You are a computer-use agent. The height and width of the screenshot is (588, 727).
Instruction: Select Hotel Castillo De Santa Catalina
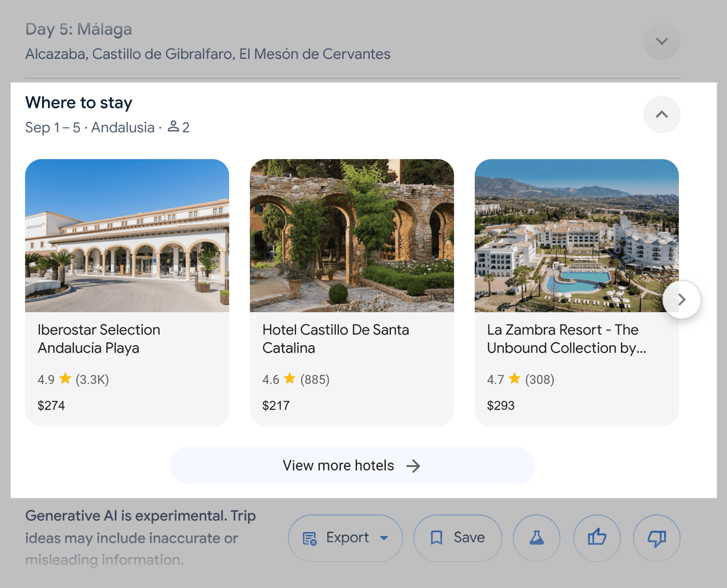[x=336, y=339]
